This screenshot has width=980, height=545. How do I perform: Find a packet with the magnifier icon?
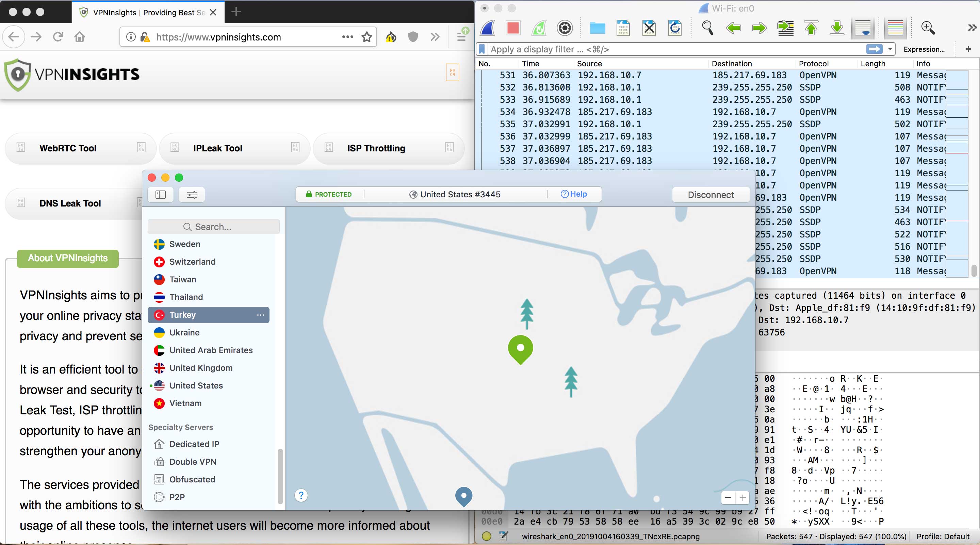coord(707,28)
